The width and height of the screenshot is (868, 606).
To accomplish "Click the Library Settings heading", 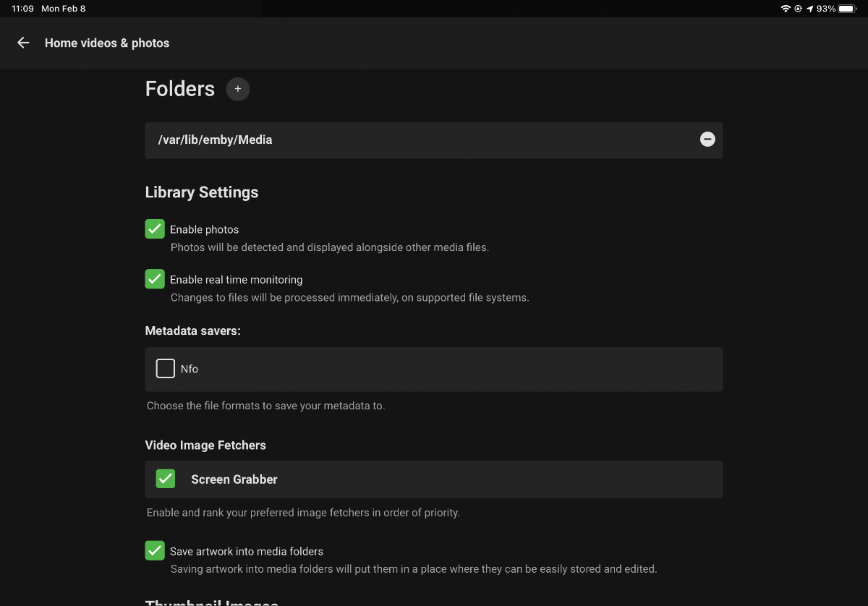I will (202, 192).
